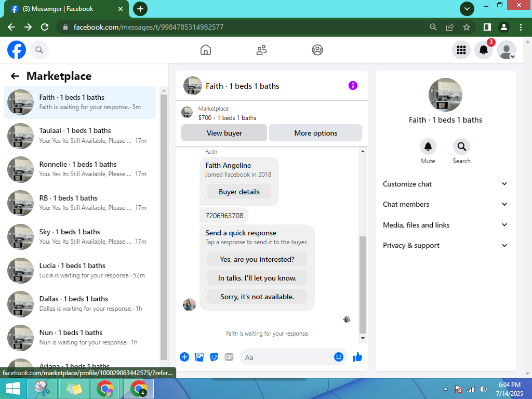This screenshot has width=532, height=399.
Task: Attach a file with the photo icon
Action: [x=199, y=357]
